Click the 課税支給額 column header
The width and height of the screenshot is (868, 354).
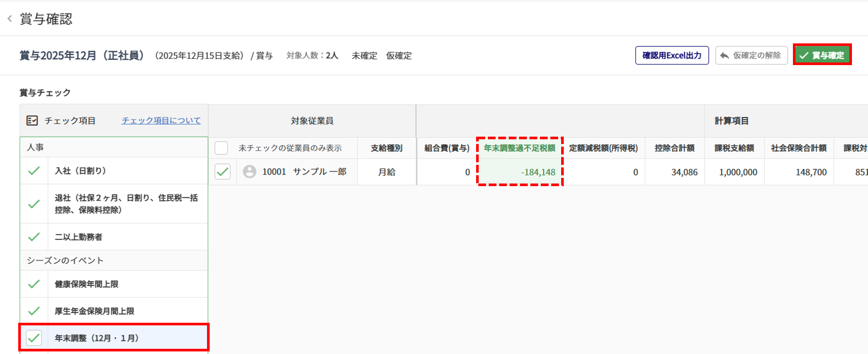[x=734, y=148]
